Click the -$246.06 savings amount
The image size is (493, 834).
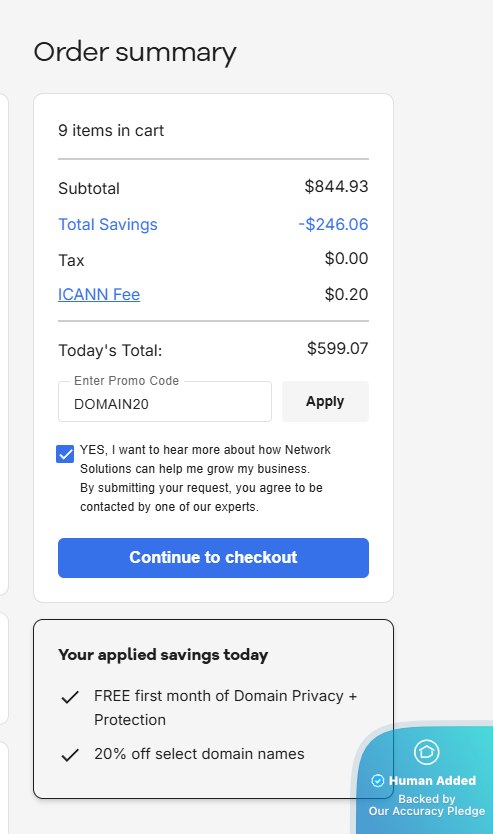(x=333, y=224)
